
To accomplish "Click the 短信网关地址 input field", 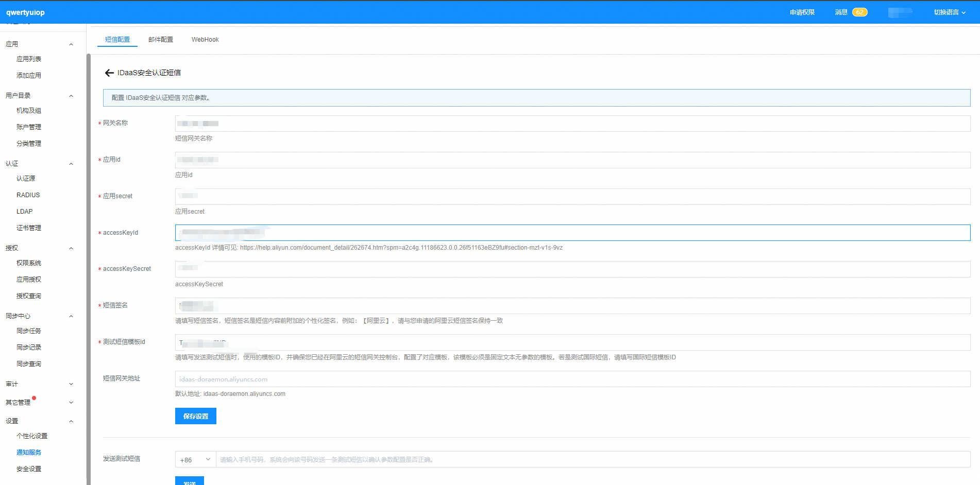I will tap(572, 379).
